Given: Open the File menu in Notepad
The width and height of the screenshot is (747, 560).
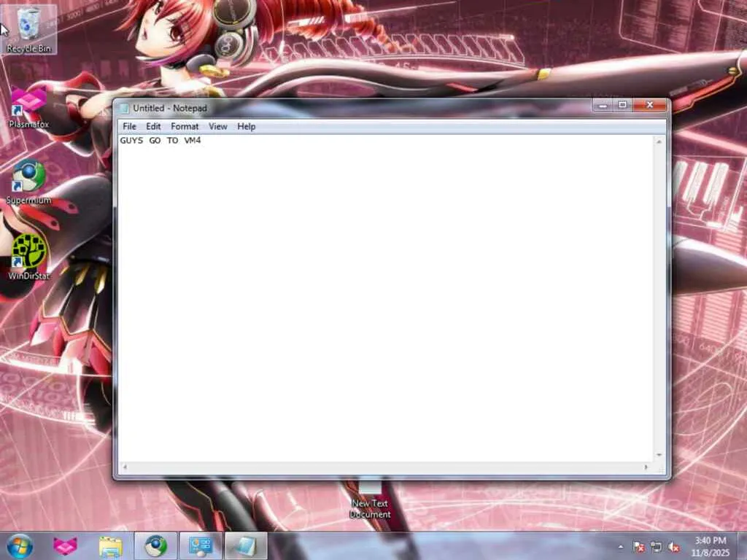Looking at the screenshot, I should pyautogui.click(x=129, y=126).
